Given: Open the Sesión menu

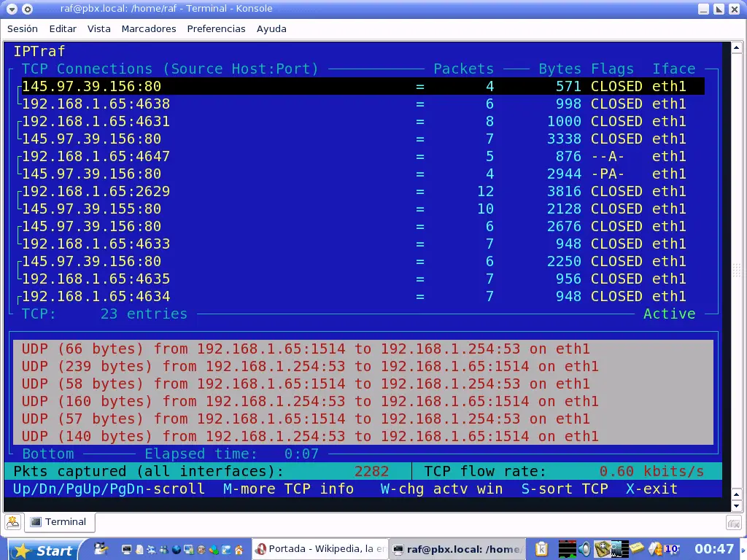Looking at the screenshot, I should click(23, 28).
